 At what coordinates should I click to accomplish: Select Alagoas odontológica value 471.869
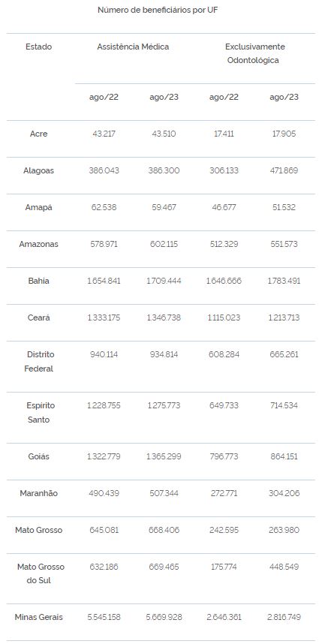(284, 170)
